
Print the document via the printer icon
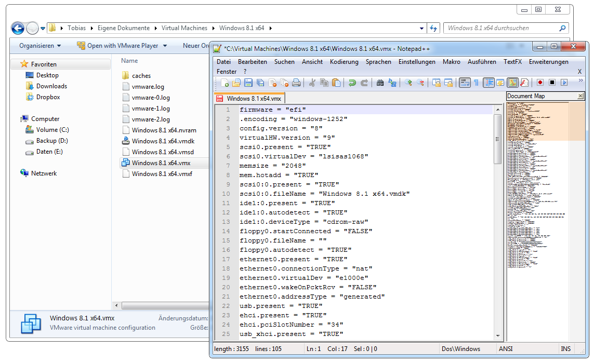[296, 83]
